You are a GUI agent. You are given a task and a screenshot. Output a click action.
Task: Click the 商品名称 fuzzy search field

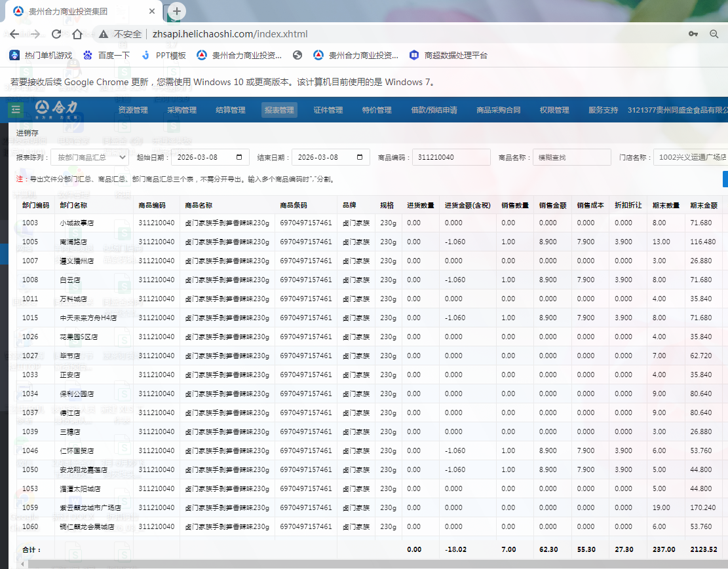click(571, 157)
